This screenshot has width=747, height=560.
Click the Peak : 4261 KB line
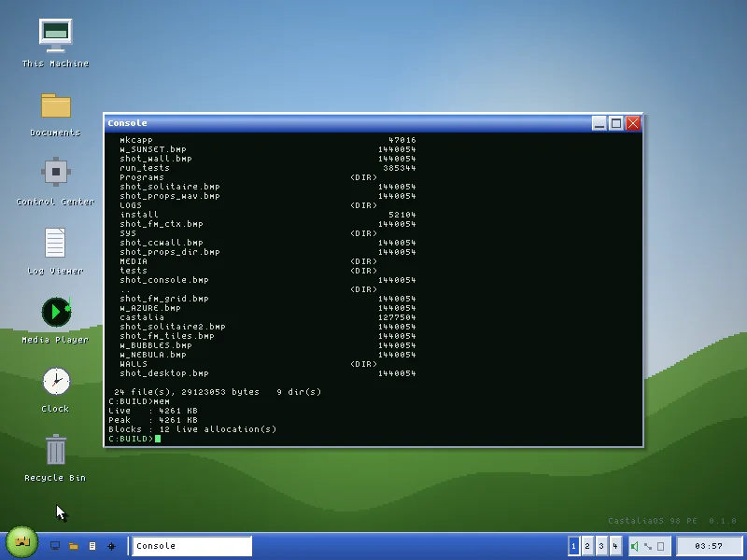153,420
